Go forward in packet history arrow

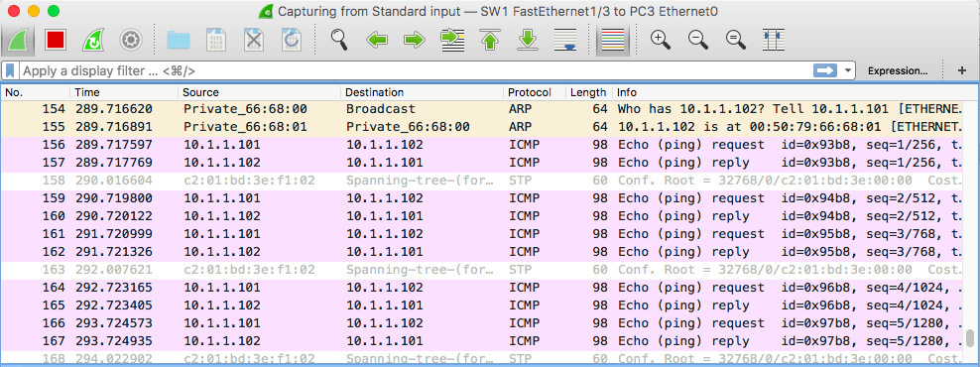[415, 41]
